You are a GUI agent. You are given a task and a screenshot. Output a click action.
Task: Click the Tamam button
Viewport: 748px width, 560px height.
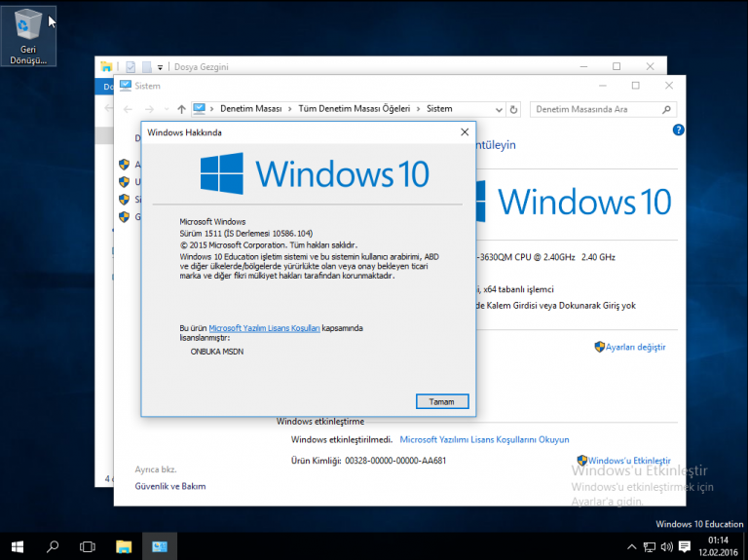pos(442,401)
